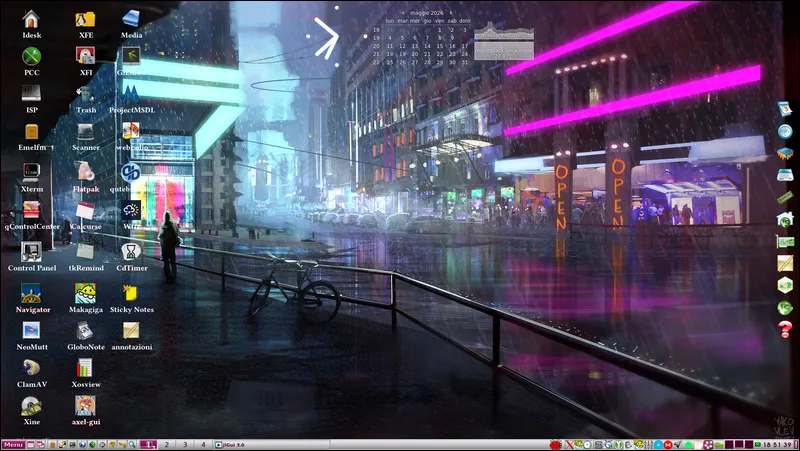The height and width of the screenshot is (451, 800).
Task: Click the notepad icon in the right dock
Action: point(785,263)
